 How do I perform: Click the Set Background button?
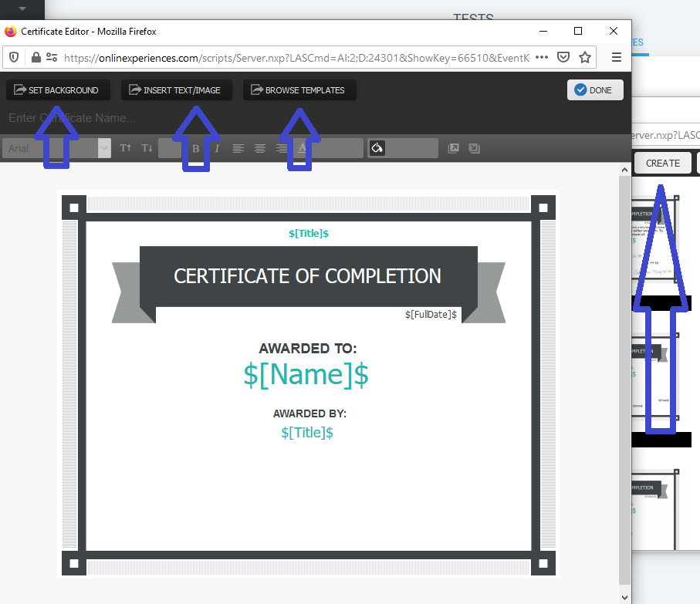(x=58, y=90)
